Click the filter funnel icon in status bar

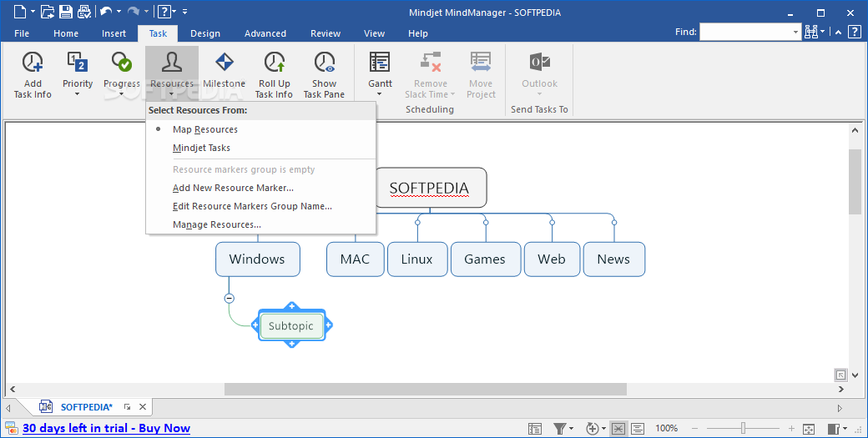560,429
